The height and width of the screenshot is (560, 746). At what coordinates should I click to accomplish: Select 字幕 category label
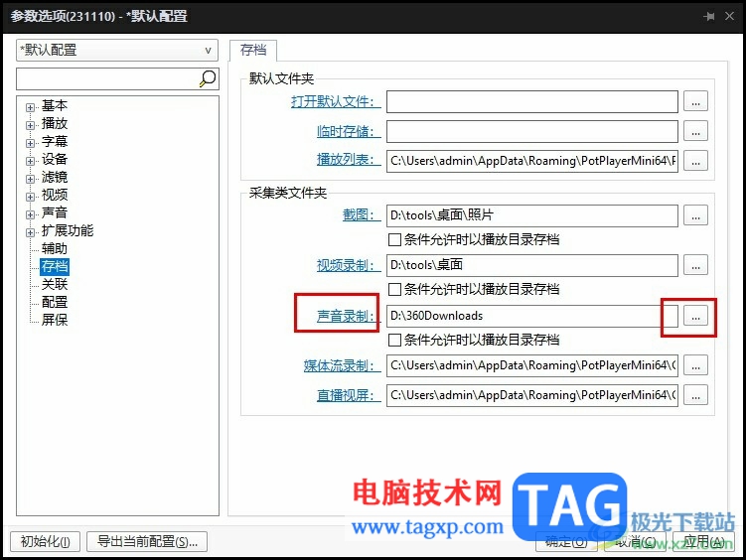click(x=55, y=141)
